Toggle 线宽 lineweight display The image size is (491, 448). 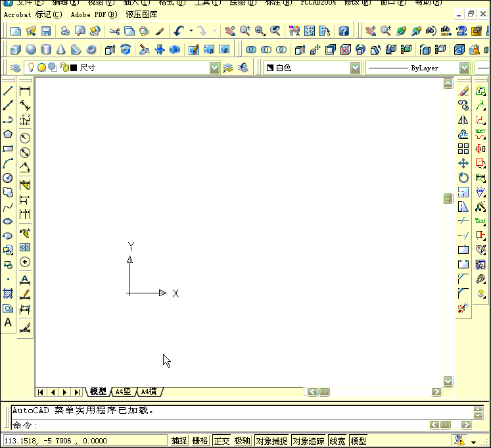pos(338,441)
